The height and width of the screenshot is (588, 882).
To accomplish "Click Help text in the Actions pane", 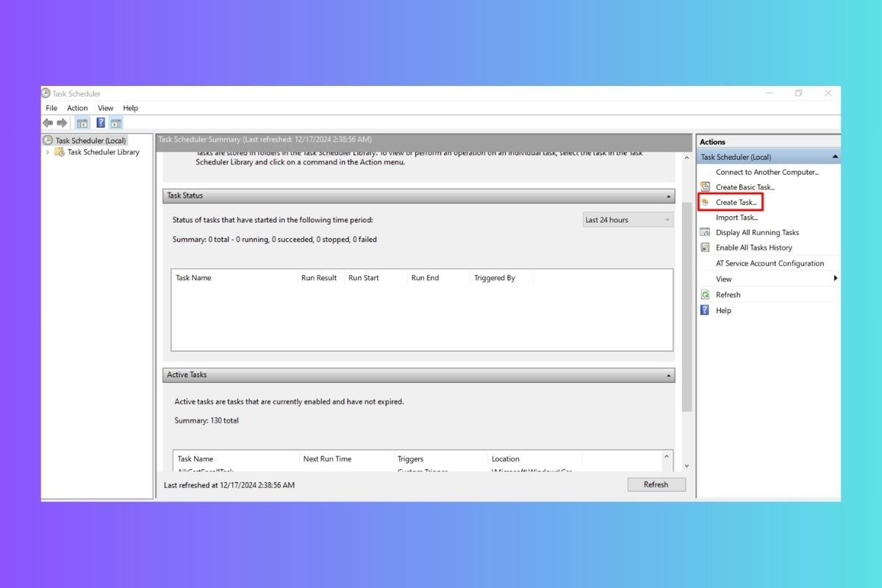I will point(724,310).
